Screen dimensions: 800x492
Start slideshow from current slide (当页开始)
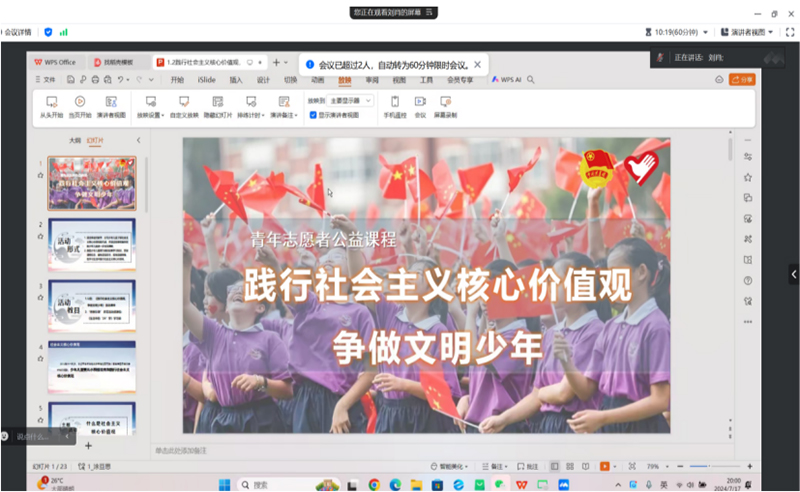[x=80, y=107]
